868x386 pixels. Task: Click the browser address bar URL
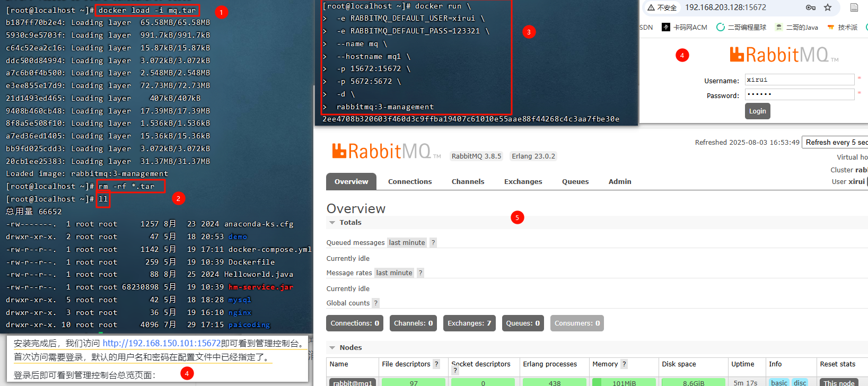coord(725,7)
